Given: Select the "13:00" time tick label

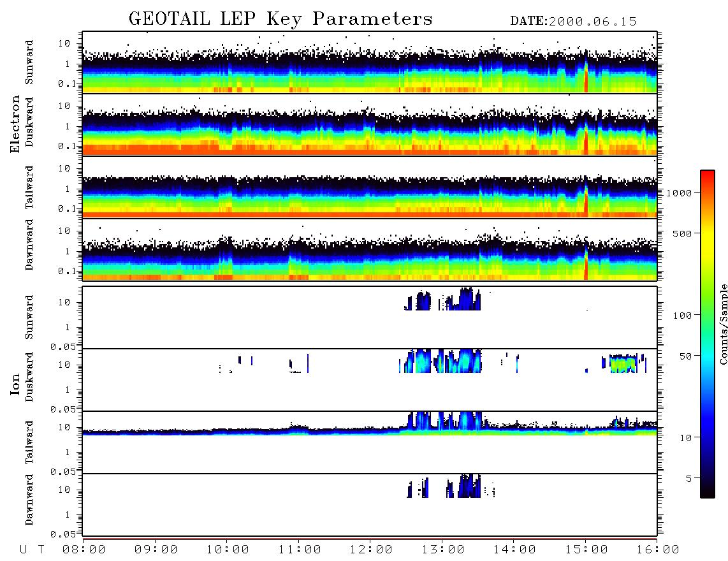Looking at the screenshot, I should point(444,550).
